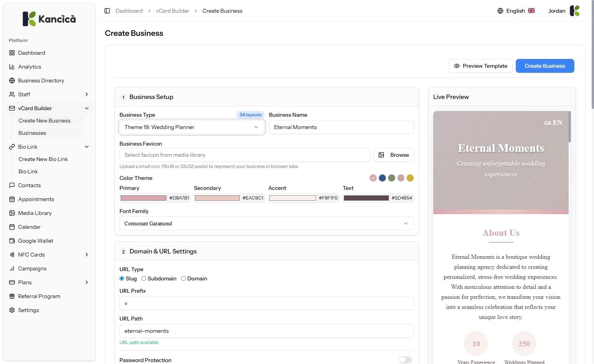The image size is (594, 364).
Task: Click the Campaigns chart icon
Action: pos(12,268)
